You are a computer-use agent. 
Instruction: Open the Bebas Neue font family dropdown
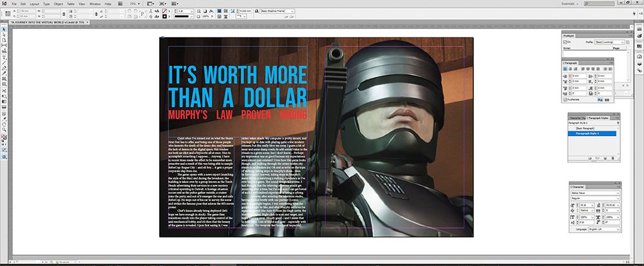[x=595, y=193]
